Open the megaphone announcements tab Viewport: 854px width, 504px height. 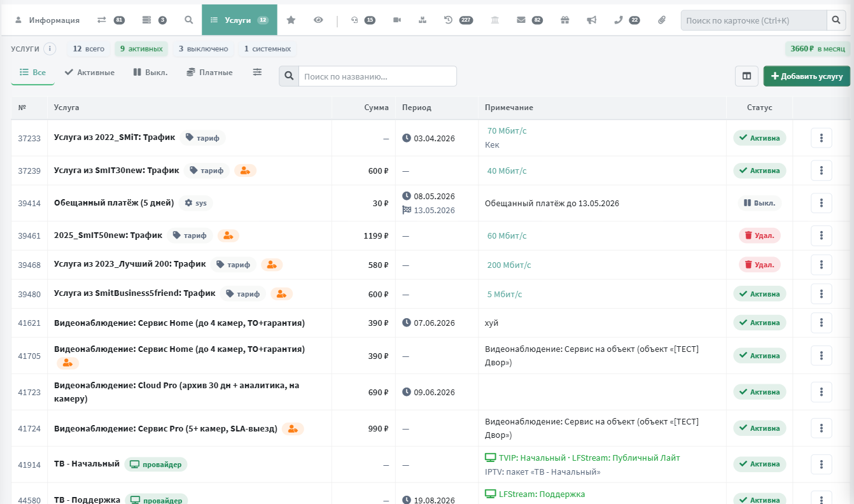[x=592, y=20]
